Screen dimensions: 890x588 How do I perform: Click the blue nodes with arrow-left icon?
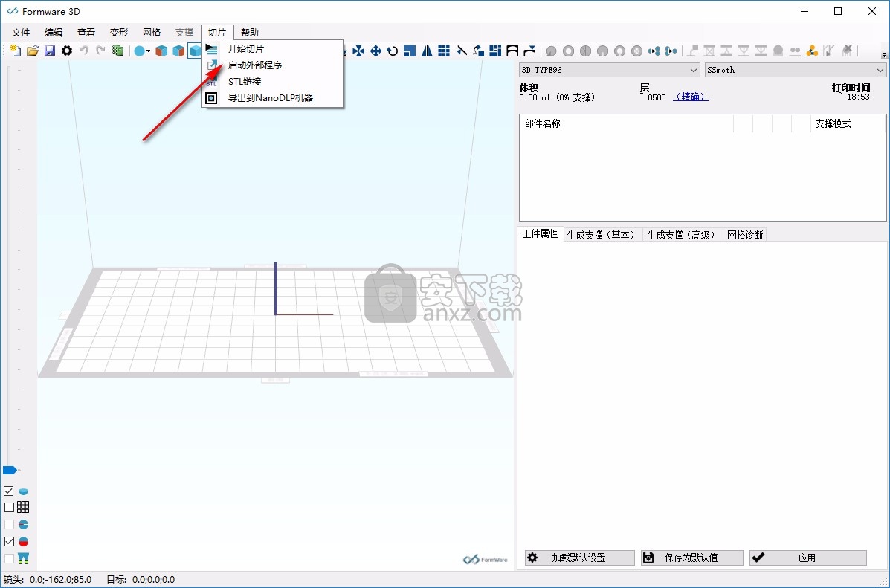pos(654,51)
